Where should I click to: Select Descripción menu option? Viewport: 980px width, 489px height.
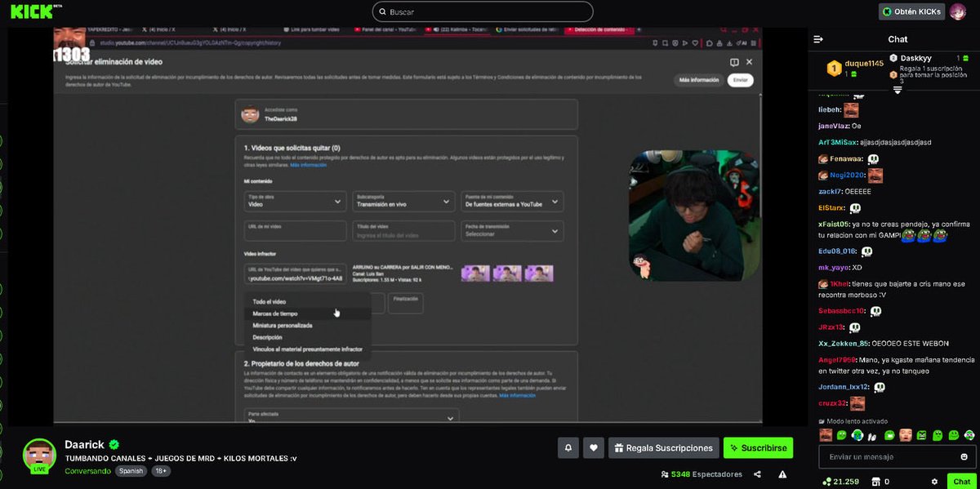point(307,337)
